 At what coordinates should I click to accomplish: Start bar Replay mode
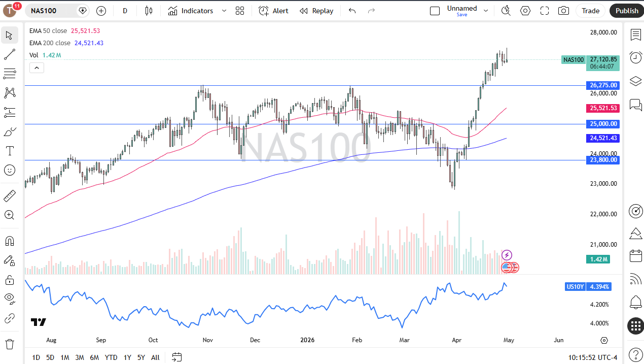(x=316, y=11)
